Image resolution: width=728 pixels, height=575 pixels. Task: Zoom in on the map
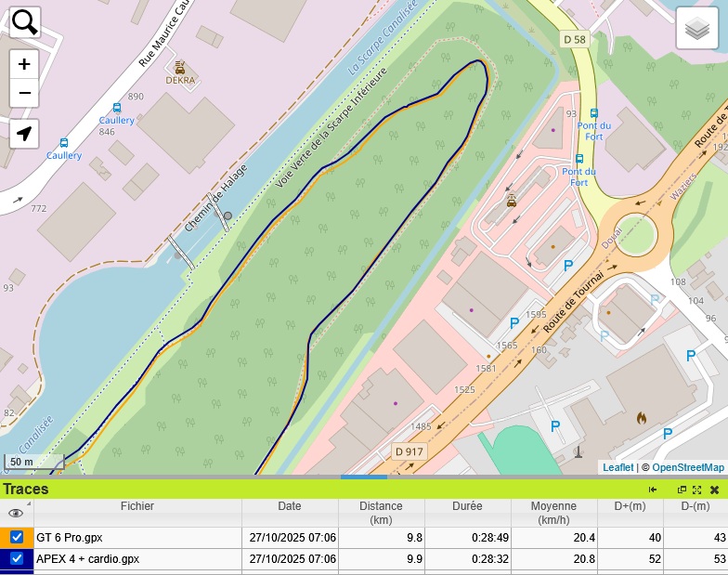24,64
